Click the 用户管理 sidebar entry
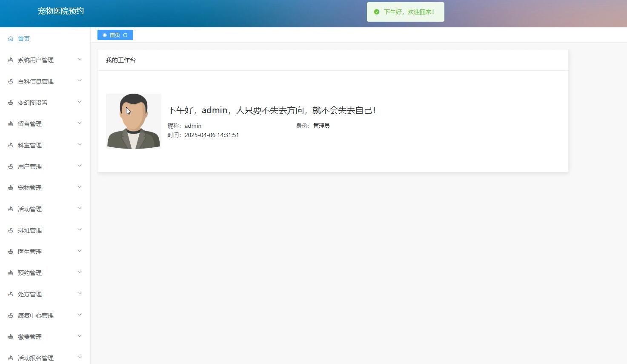Viewport: 627px width, 364px height. tap(30, 166)
